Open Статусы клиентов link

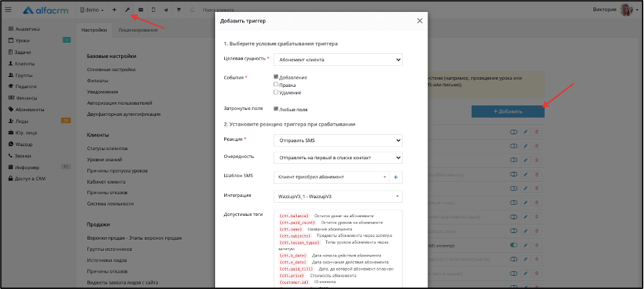tap(108, 148)
